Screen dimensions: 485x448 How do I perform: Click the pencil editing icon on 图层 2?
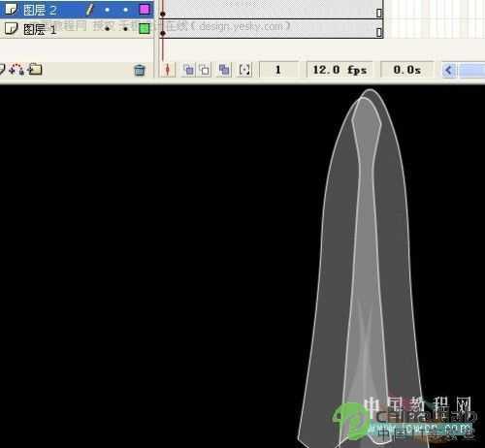[x=89, y=10]
